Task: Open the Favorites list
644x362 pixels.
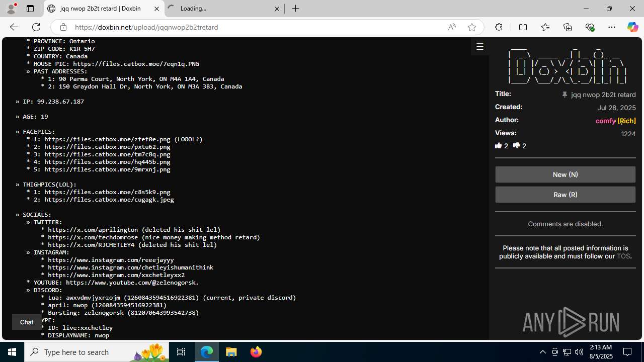Action: [545, 27]
